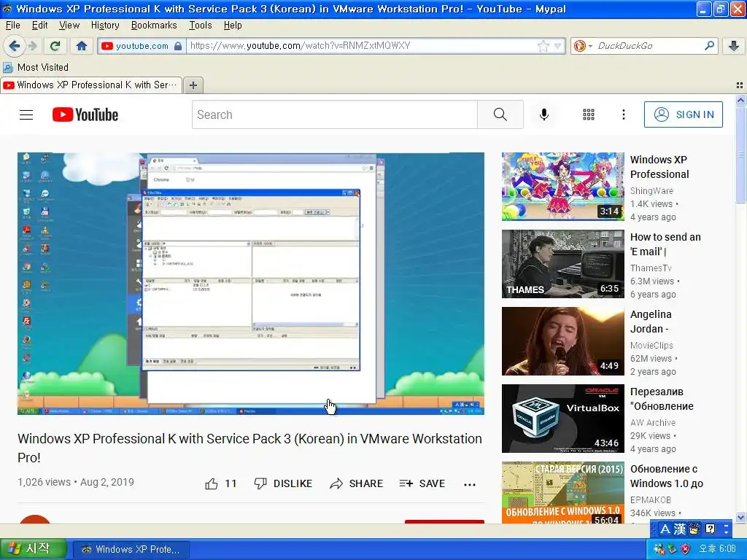Viewport: 747px width, 560px height.
Task: Click the YouTube search magnifier button
Action: point(500,114)
